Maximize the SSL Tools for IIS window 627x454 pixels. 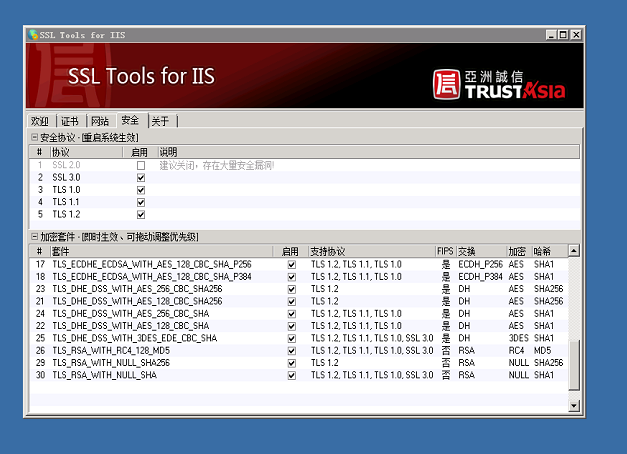click(563, 35)
